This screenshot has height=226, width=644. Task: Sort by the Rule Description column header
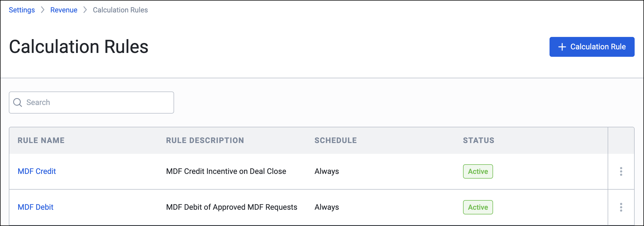(x=205, y=140)
